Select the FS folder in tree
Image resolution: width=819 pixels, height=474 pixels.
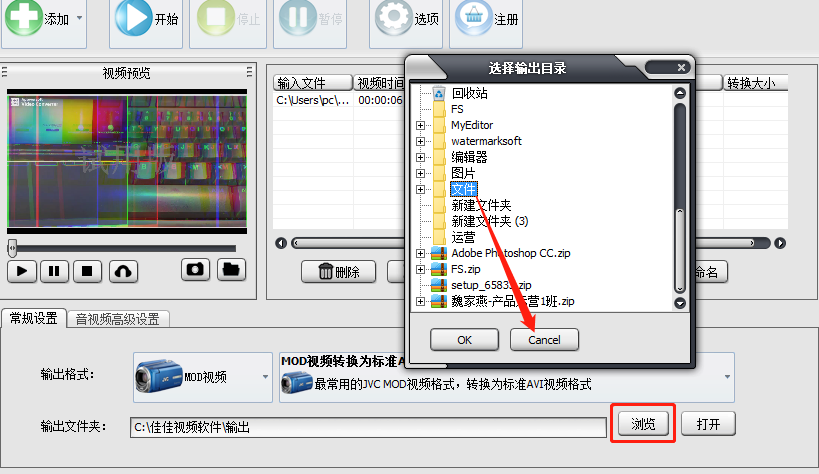click(x=457, y=109)
